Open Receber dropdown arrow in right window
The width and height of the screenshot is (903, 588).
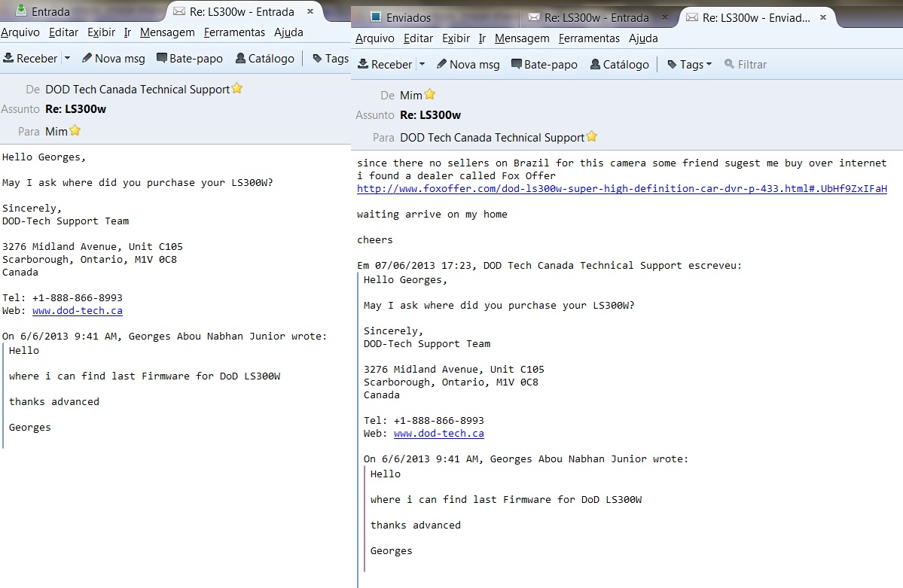tap(423, 65)
